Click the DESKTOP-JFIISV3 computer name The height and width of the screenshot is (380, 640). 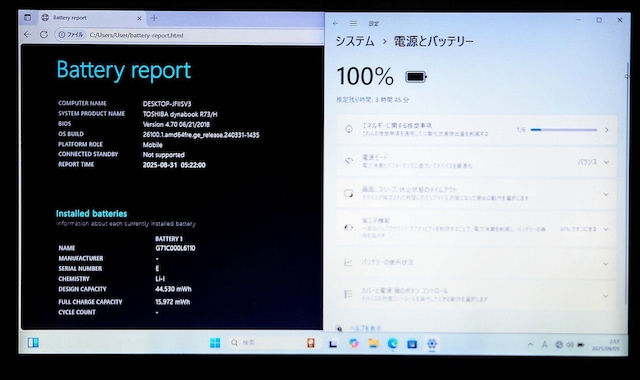pos(167,104)
